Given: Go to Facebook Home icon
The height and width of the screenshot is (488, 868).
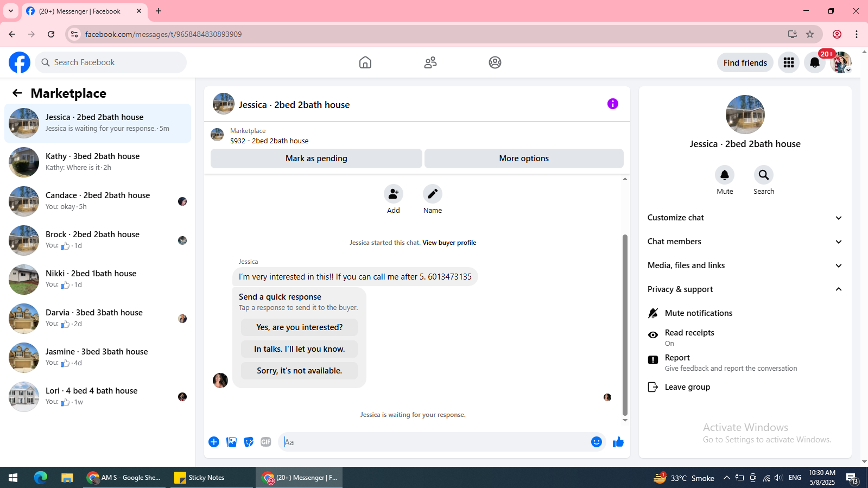Looking at the screenshot, I should tap(365, 62).
